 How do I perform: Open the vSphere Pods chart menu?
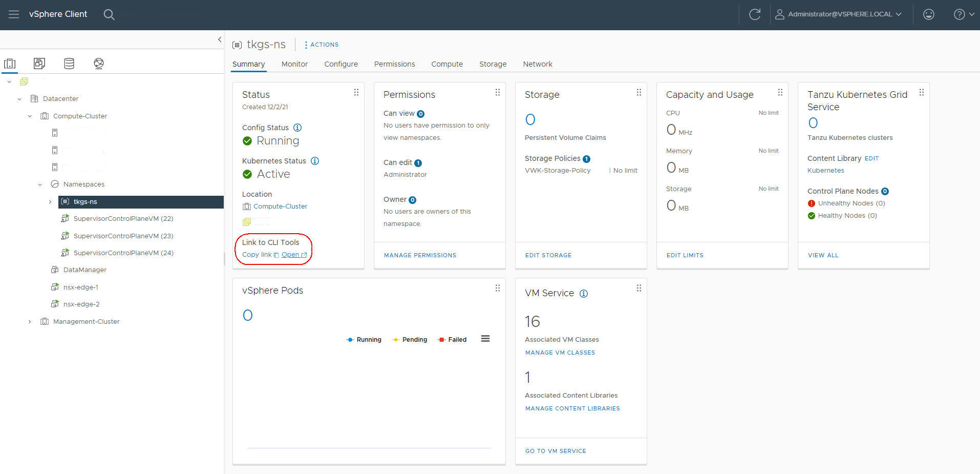[485, 339]
